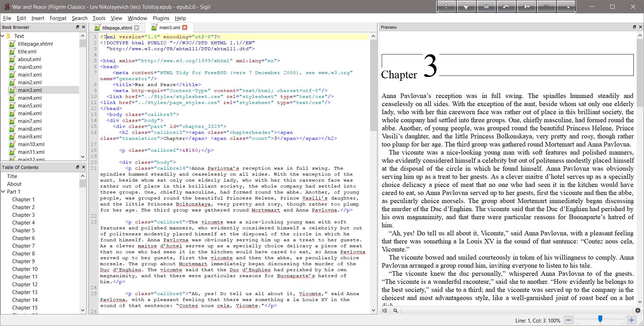Open the Plugins menu
This screenshot has width=644, height=326.
pyautogui.click(x=161, y=18)
